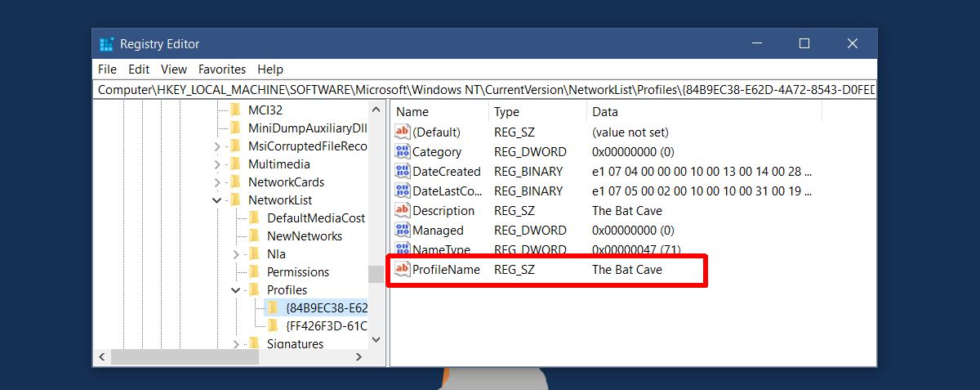Maximize the Registry Editor window

(804, 43)
